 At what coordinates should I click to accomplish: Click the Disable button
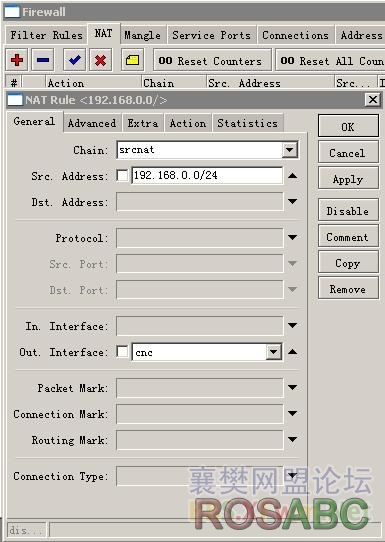point(348,210)
